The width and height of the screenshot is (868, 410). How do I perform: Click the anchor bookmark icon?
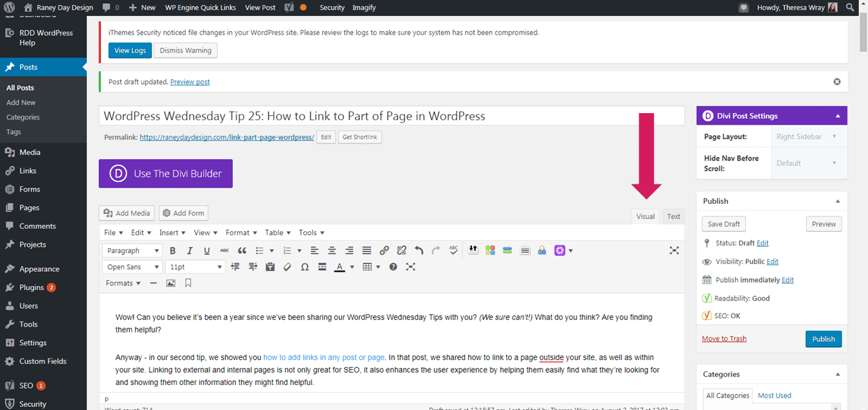tap(188, 283)
